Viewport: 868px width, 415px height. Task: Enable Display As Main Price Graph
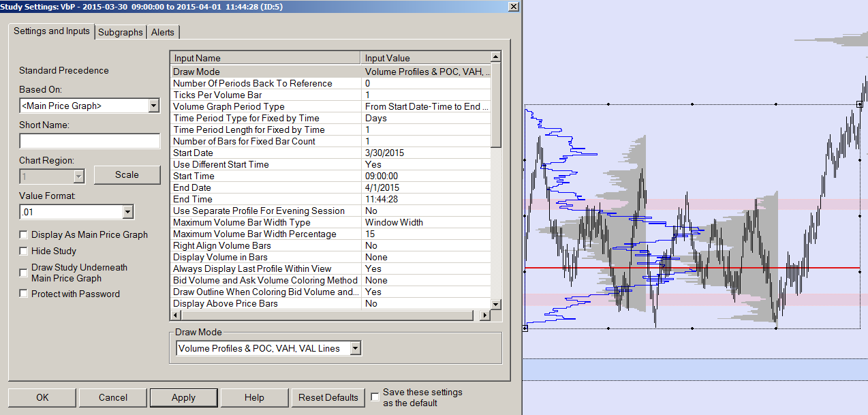(x=24, y=234)
